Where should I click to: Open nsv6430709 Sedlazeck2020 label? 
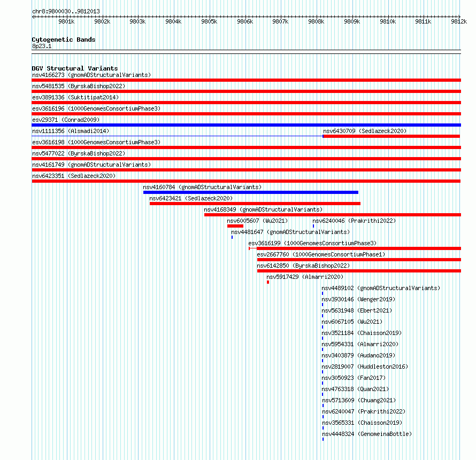(x=365, y=131)
